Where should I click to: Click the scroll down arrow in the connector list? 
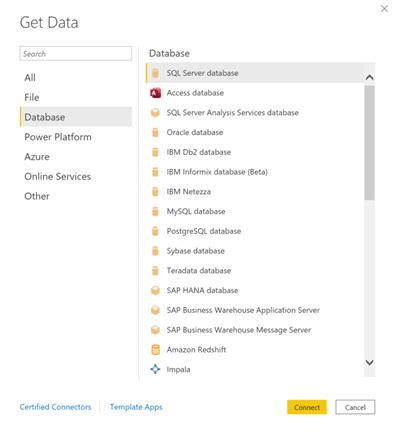(369, 362)
